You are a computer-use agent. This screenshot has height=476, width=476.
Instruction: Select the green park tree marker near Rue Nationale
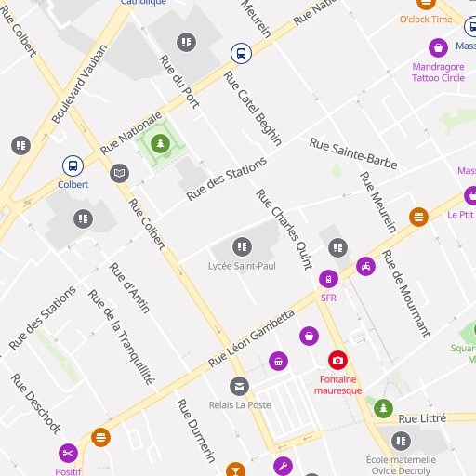(160, 143)
